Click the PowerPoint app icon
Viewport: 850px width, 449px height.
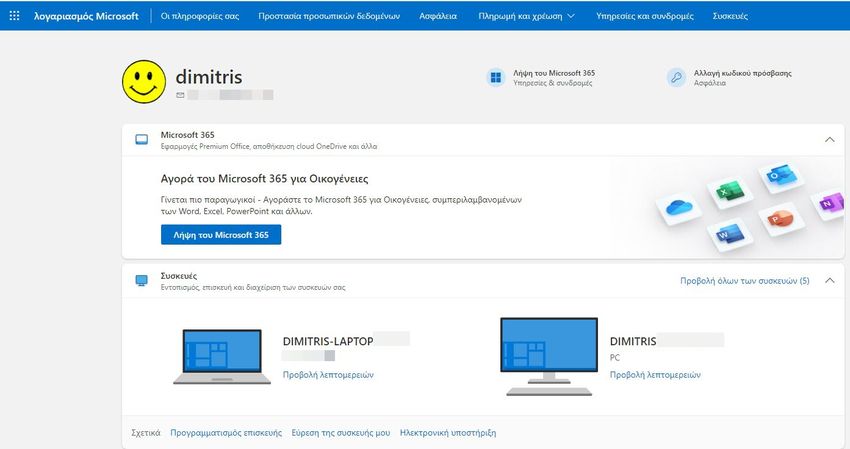click(x=780, y=219)
